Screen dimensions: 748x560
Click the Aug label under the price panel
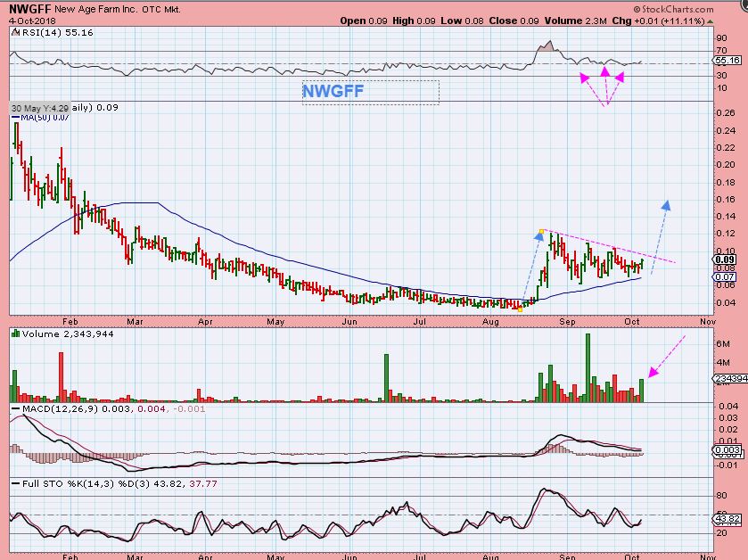click(490, 322)
